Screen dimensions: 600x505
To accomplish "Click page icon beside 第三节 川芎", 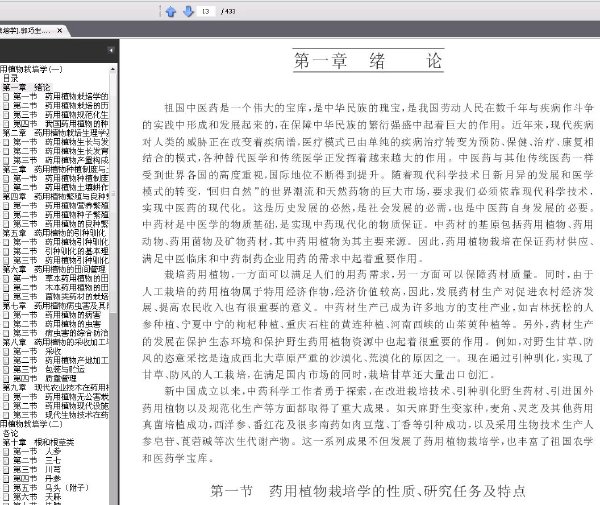I will [x=6, y=470].
